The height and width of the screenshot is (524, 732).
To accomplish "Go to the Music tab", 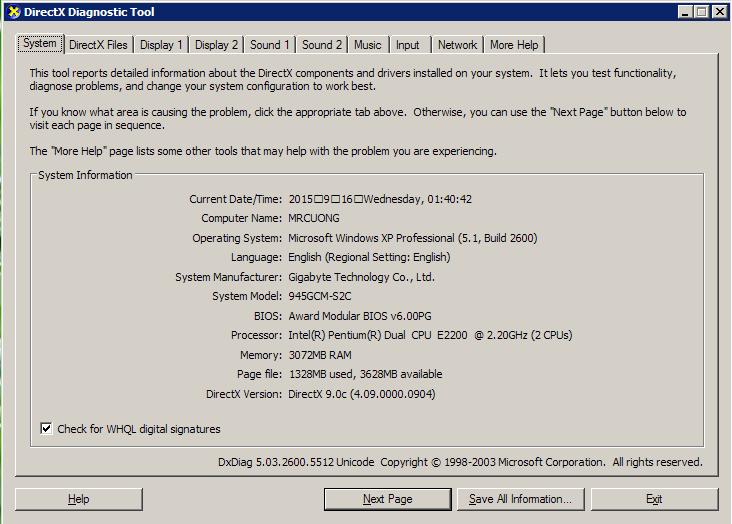I will 368,45.
